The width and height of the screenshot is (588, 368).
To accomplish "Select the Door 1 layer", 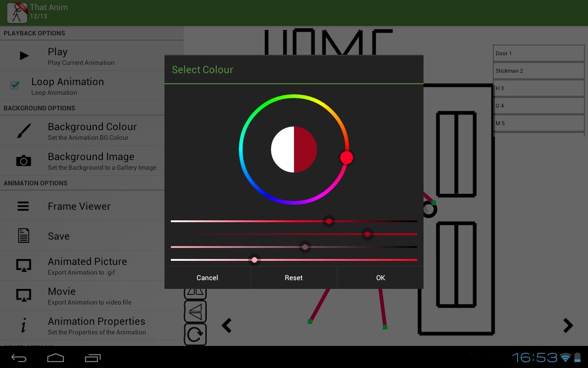I will pyautogui.click(x=538, y=53).
